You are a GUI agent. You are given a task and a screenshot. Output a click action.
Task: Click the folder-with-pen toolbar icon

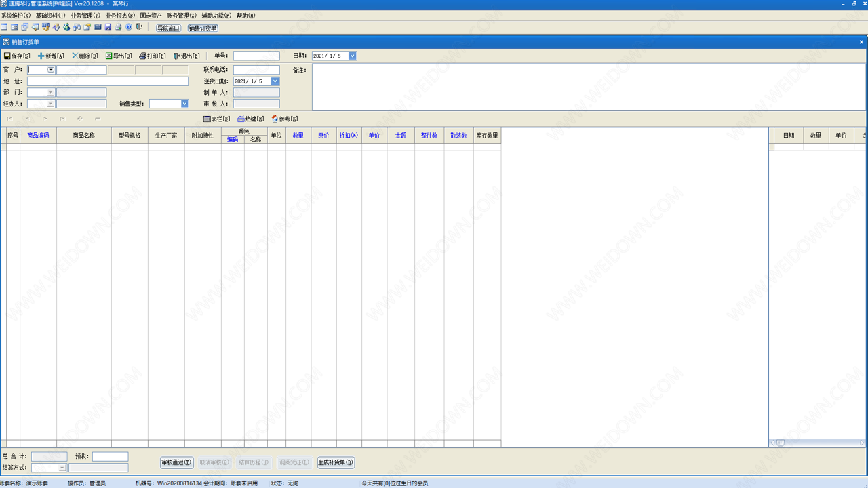tap(87, 27)
